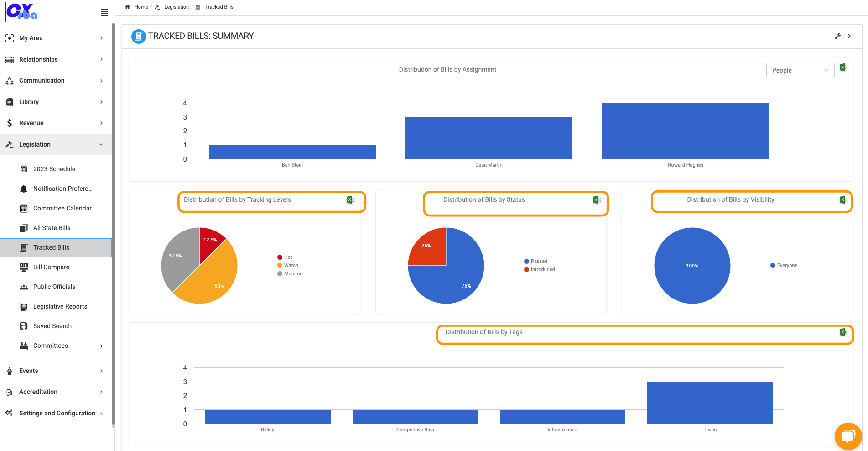
Task: Click the Committee Calendar icon
Action: point(24,208)
